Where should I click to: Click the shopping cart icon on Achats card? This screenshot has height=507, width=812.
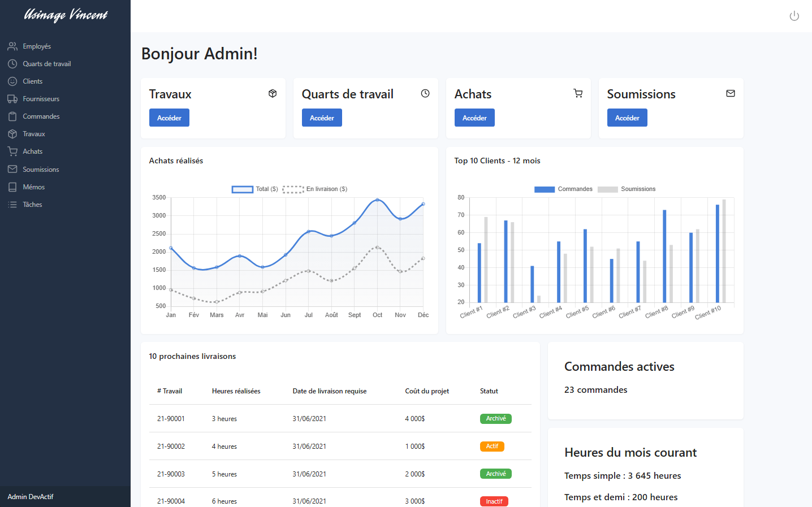tap(578, 93)
